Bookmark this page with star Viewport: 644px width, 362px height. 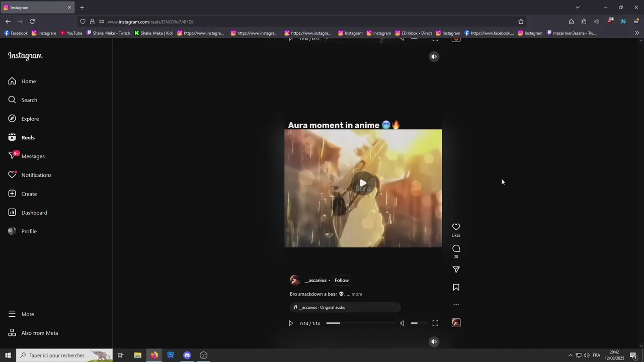(521, 22)
